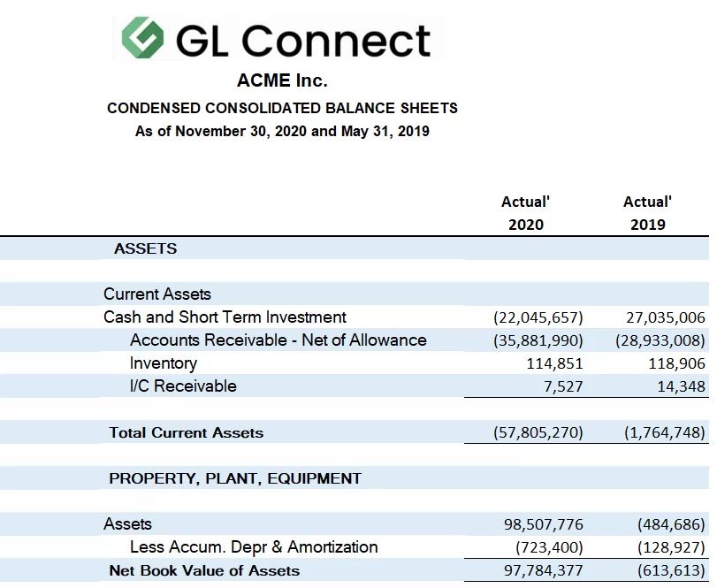Click Net Book Value 2020 amount 97,784,377
The width and height of the screenshot is (717, 588).
(x=543, y=570)
